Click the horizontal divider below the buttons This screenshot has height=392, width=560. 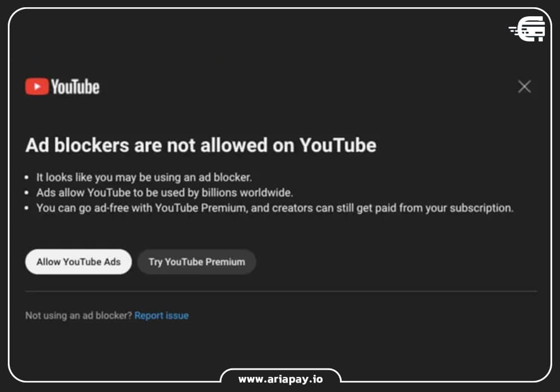[281, 291]
